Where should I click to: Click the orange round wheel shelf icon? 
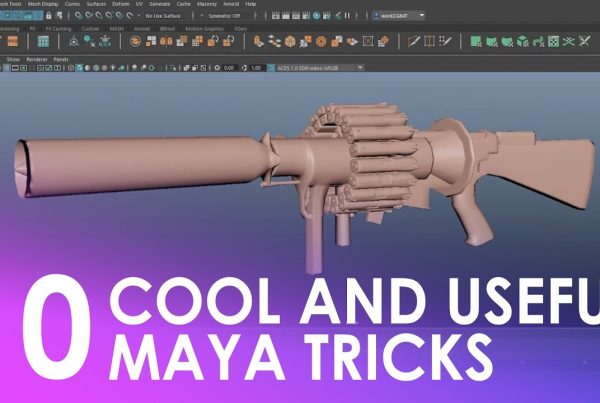point(321,41)
